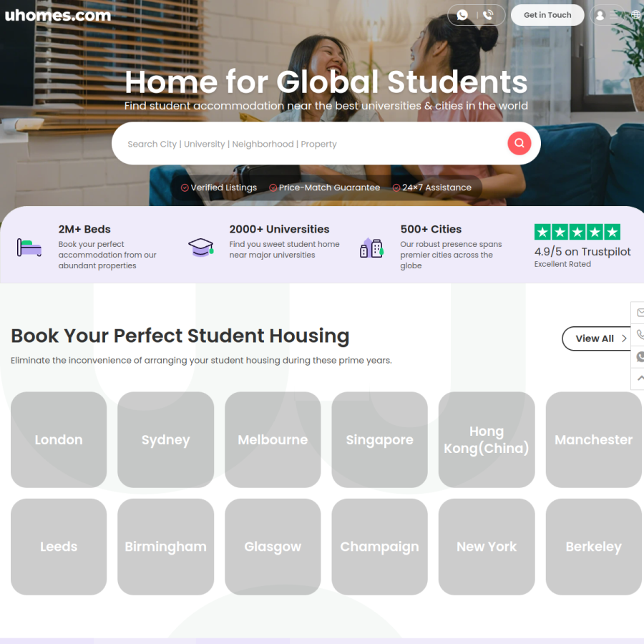Viewport: 644px width, 644px height.
Task: Select the Birmingham city card
Action: (x=165, y=547)
